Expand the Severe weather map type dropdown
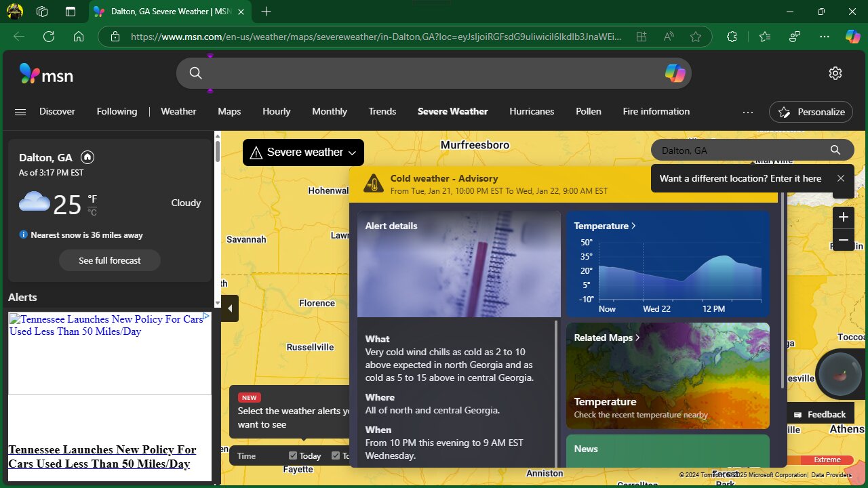 303,152
